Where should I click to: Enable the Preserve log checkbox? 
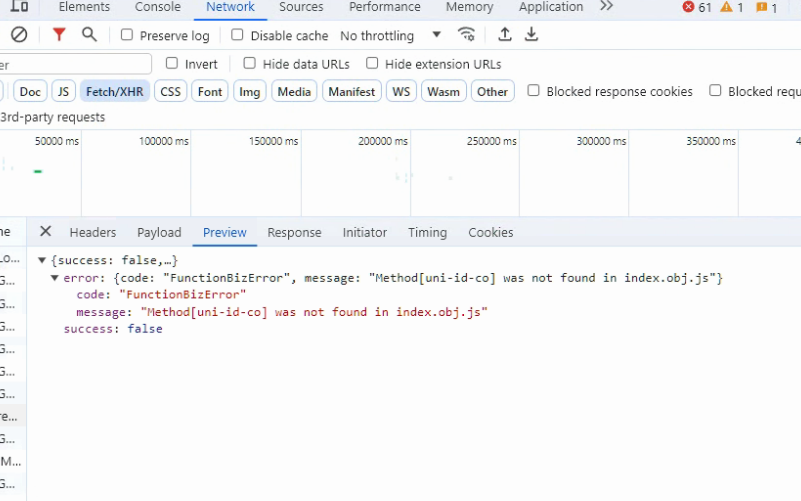click(127, 35)
